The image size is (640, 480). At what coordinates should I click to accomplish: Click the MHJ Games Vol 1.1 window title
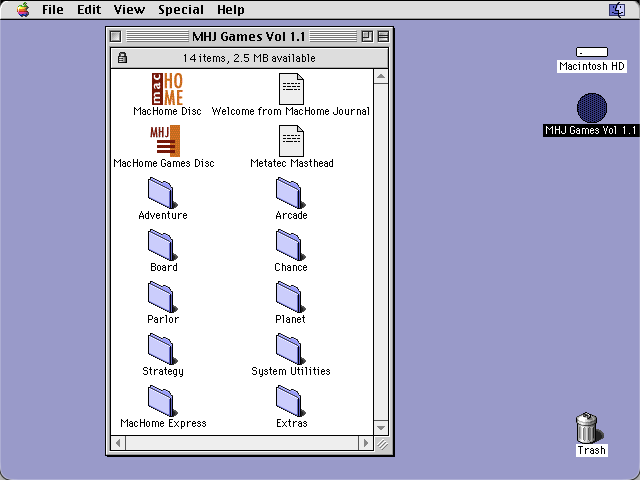point(249,36)
